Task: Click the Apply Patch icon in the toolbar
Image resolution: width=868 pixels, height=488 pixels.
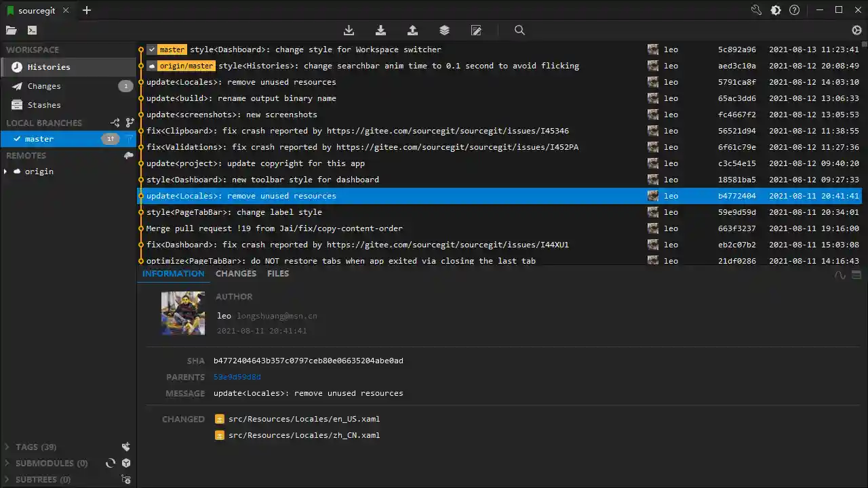Action: point(476,30)
